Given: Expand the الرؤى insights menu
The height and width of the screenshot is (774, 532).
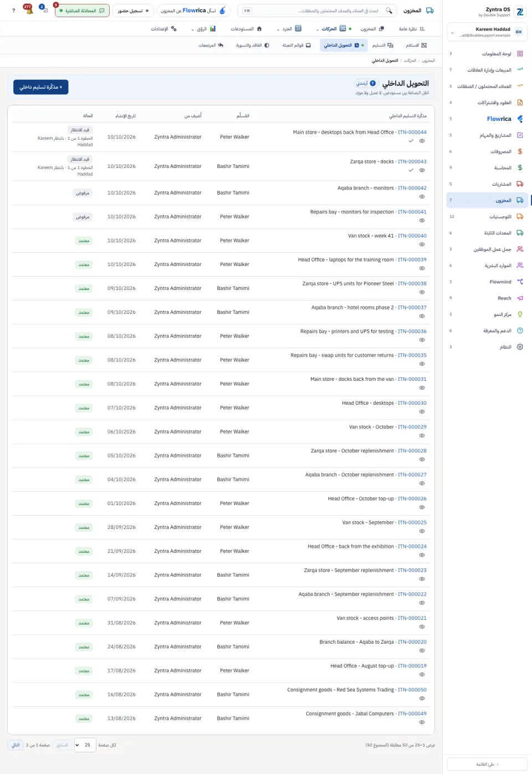Looking at the screenshot, I should tap(203, 29).
